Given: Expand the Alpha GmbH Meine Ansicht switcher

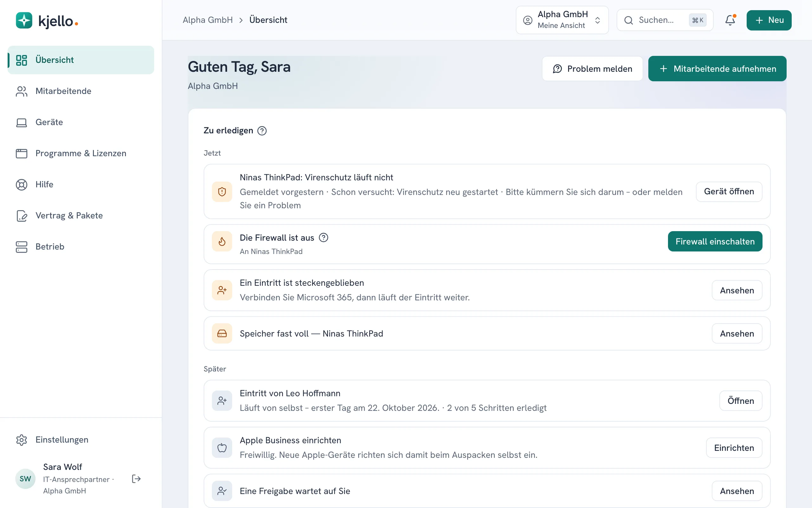Looking at the screenshot, I should click(x=562, y=20).
